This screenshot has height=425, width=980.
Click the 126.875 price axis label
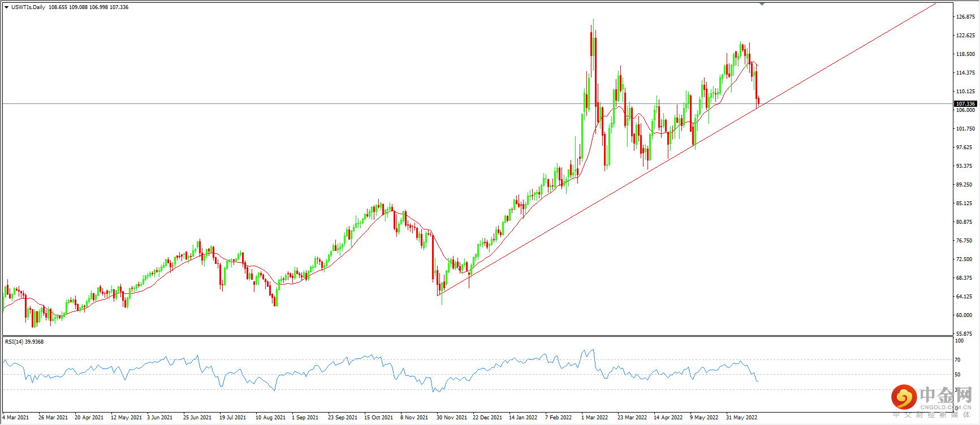965,17
